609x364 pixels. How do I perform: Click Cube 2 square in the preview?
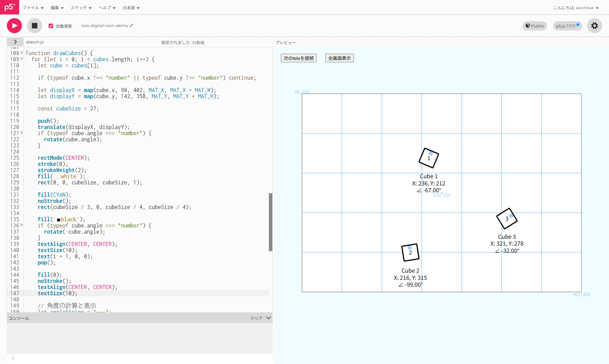[x=410, y=252]
